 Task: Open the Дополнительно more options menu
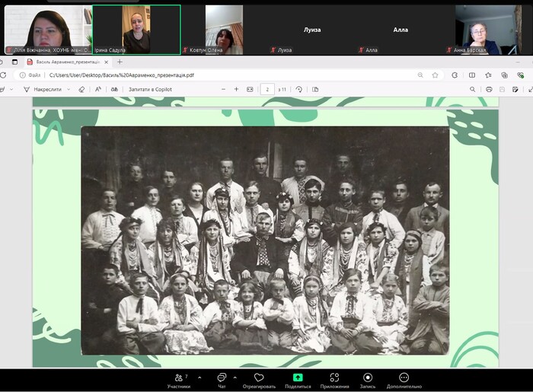pos(404,381)
